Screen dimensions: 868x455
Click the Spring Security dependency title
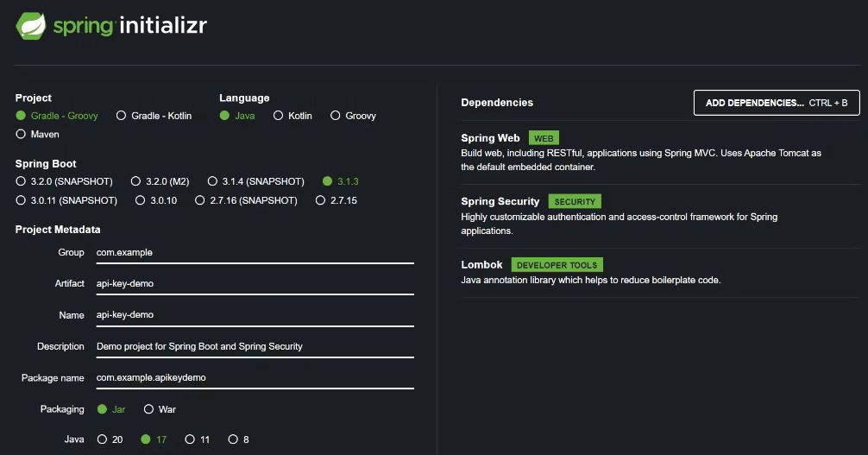[500, 201]
